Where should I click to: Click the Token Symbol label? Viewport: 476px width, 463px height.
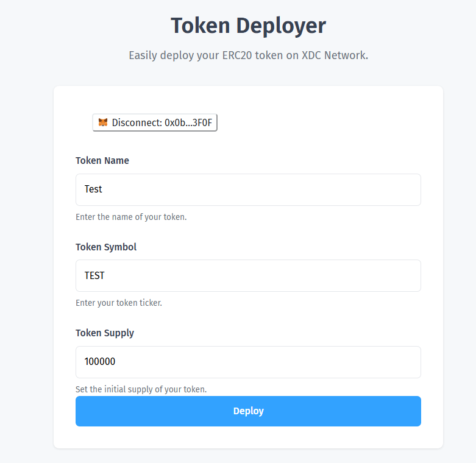pos(106,247)
